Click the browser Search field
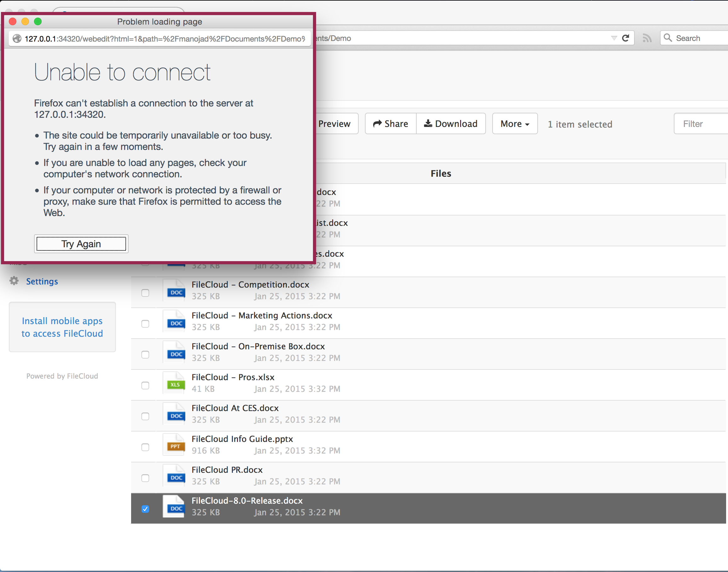Image resolution: width=728 pixels, height=572 pixels. 694,38
